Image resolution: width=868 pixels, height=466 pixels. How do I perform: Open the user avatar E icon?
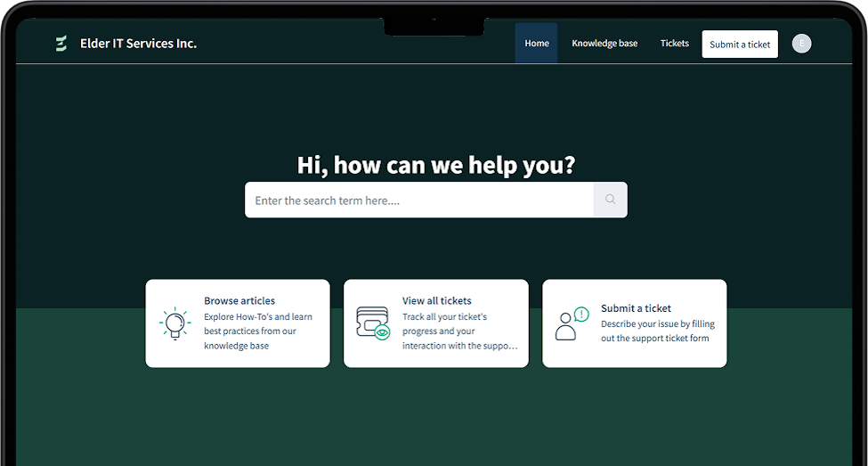(x=801, y=44)
